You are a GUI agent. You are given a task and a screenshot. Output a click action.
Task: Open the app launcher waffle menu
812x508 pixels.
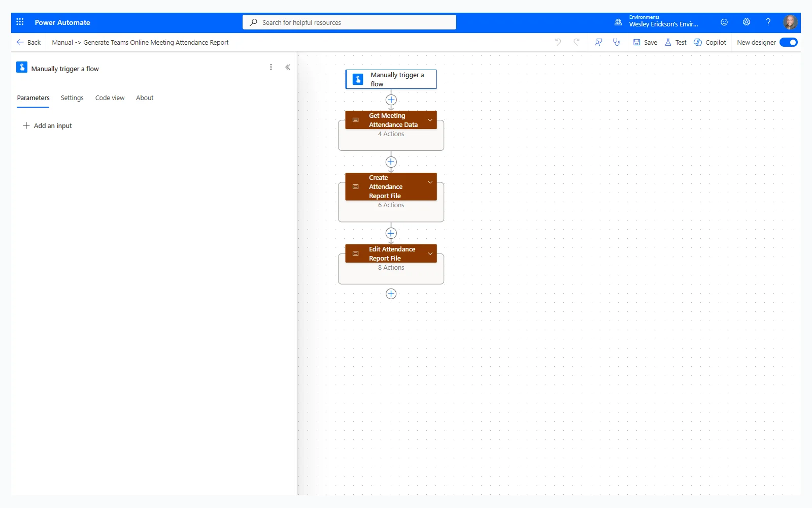pos(20,22)
